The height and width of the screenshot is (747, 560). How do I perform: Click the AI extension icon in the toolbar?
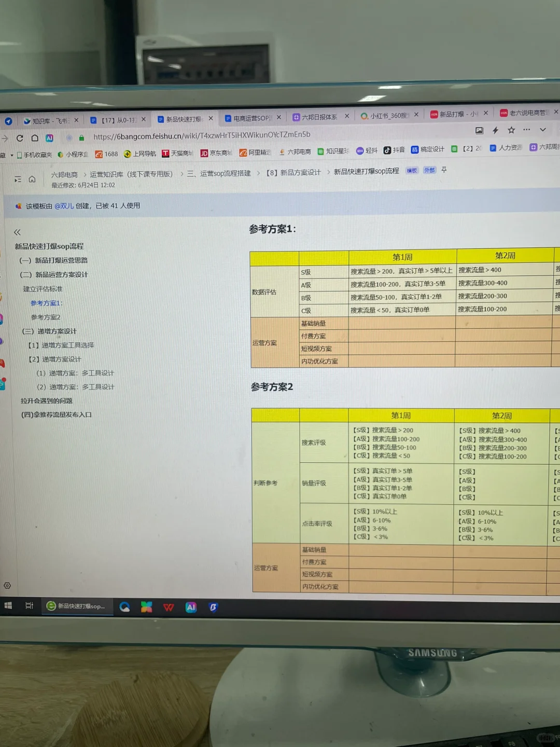click(x=50, y=138)
